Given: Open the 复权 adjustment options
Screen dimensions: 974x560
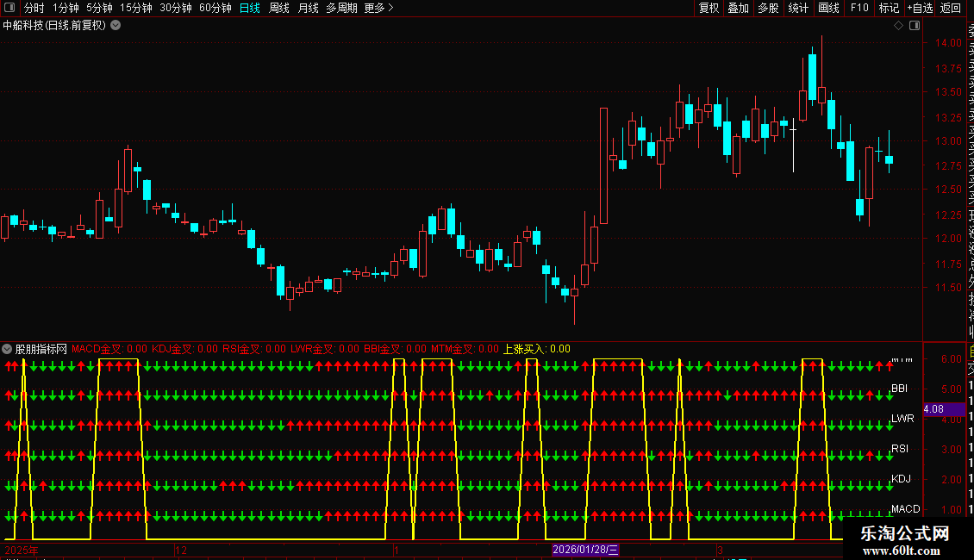Looking at the screenshot, I should click(x=709, y=8).
